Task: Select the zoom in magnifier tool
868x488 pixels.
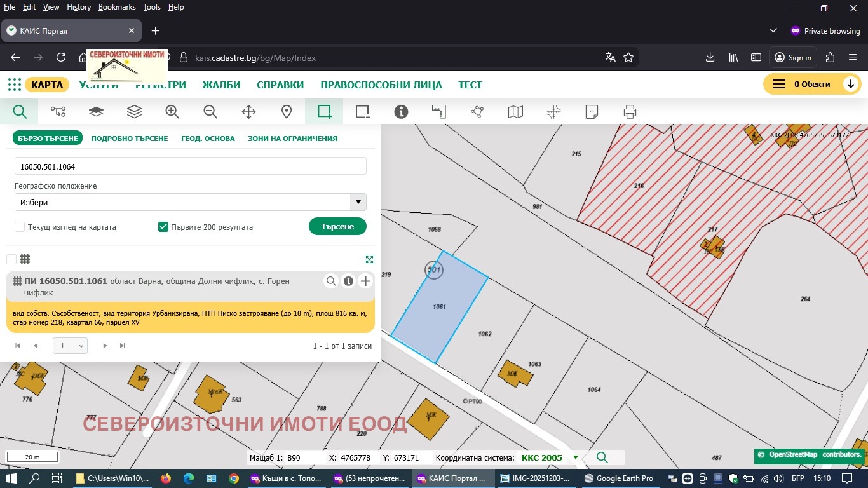Action: [172, 112]
